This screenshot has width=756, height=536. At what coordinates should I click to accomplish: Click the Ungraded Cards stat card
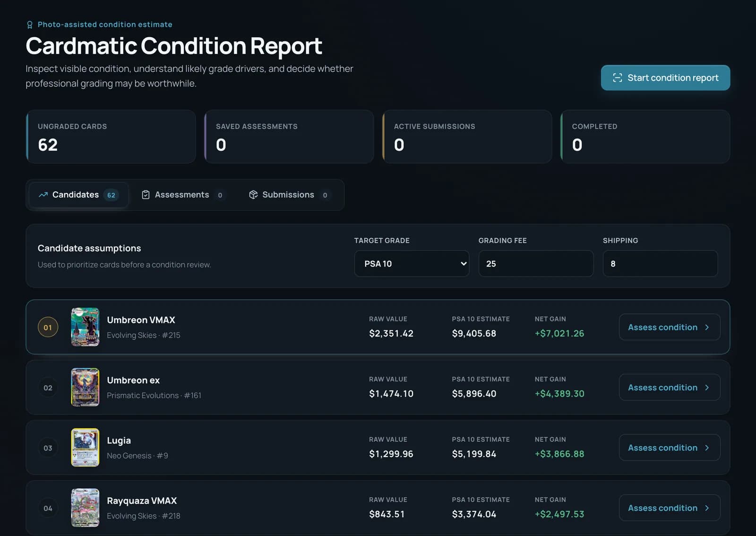coord(111,137)
